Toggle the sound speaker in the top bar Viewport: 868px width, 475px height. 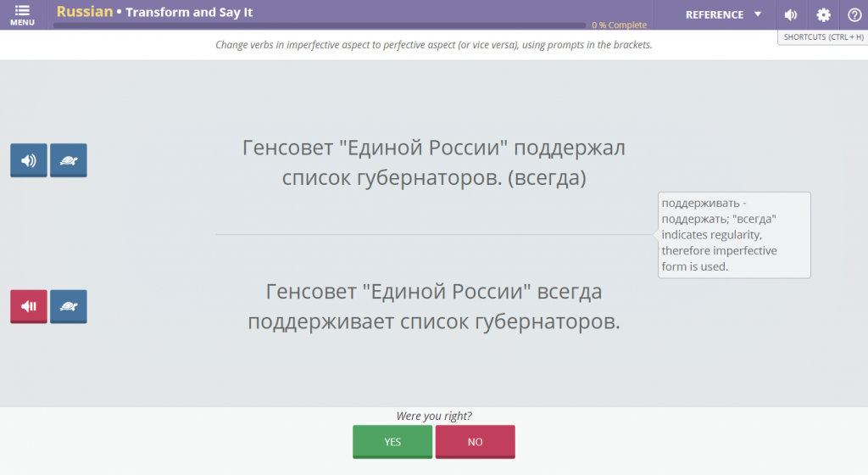coord(791,14)
